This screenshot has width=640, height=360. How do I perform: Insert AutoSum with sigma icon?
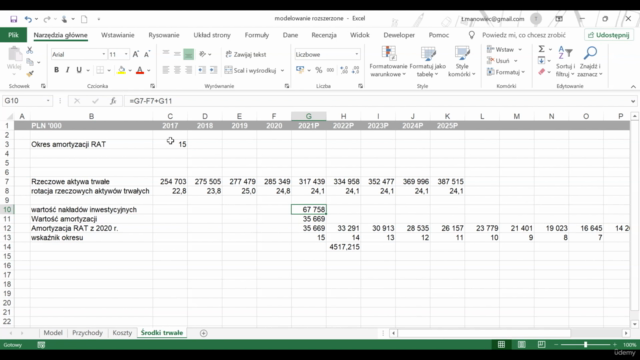click(542, 49)
